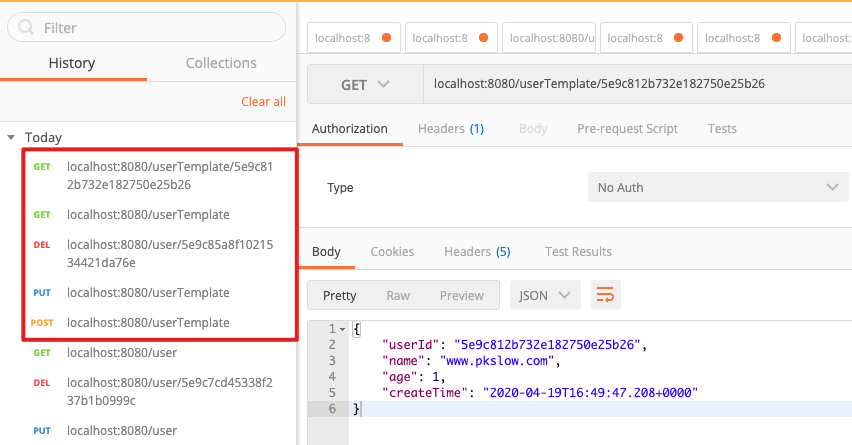The width and height of the screenshot is (852, 445).
Task: Click the createTime value in the response
Action: pos(590,393)
